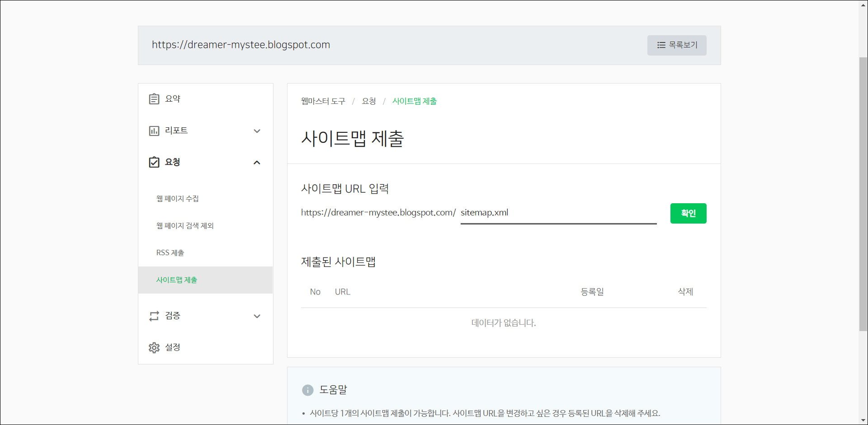Click the URL prefix before the sitemap input
Image resolution: width=868 pixels, height=425 pixels.
[x=378, y=213]
